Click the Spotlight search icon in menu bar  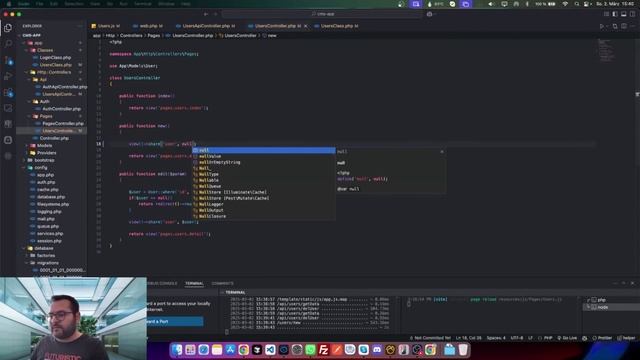tap(576, 4)
